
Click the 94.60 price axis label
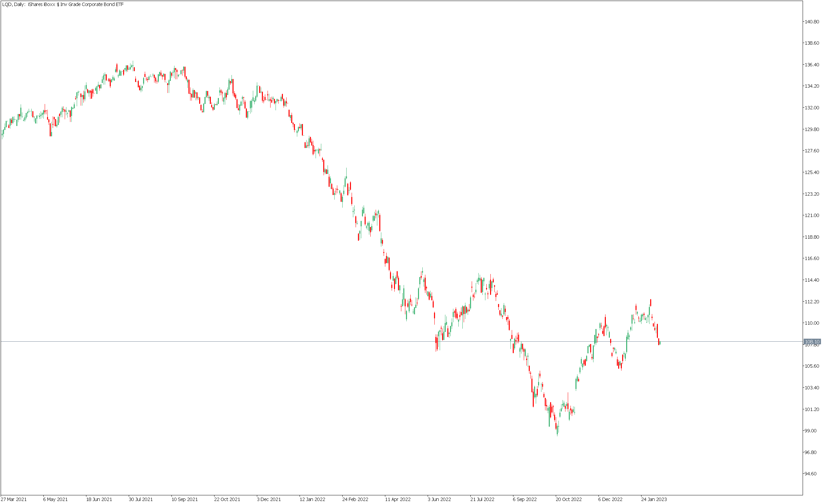pyautogui.click(x=811, y=474)
